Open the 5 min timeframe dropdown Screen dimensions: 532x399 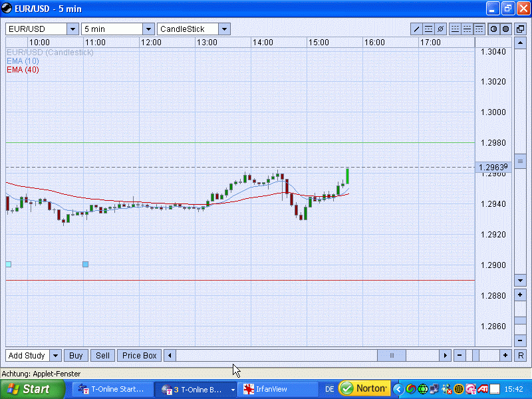(148, 29)
